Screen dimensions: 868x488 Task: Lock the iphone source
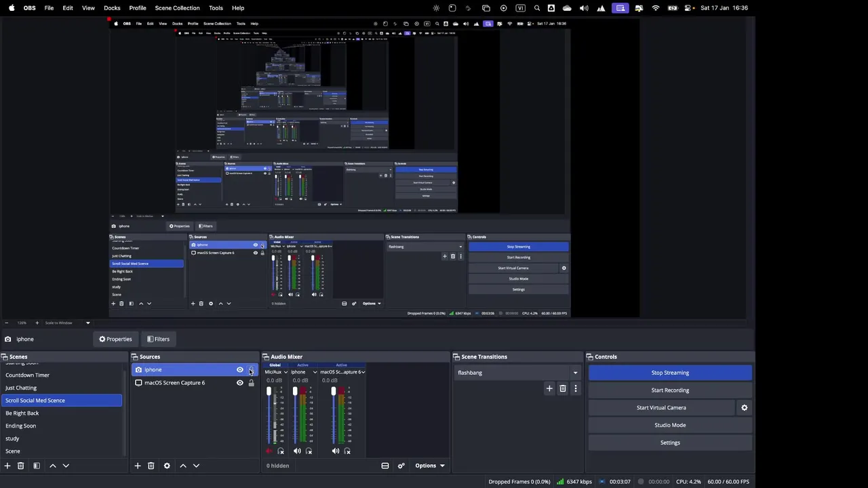(x=252, y=370)
